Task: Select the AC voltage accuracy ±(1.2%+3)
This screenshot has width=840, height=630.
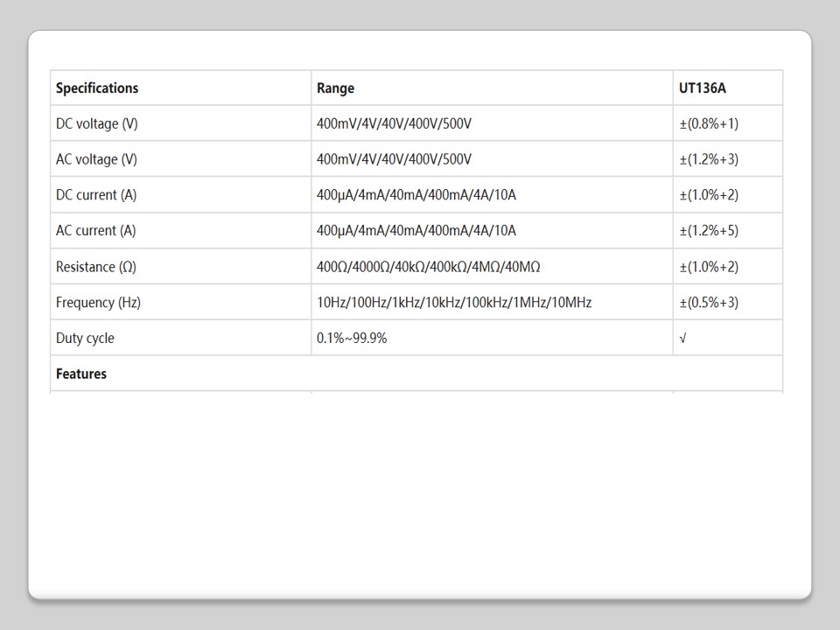Action: point(709,159)
